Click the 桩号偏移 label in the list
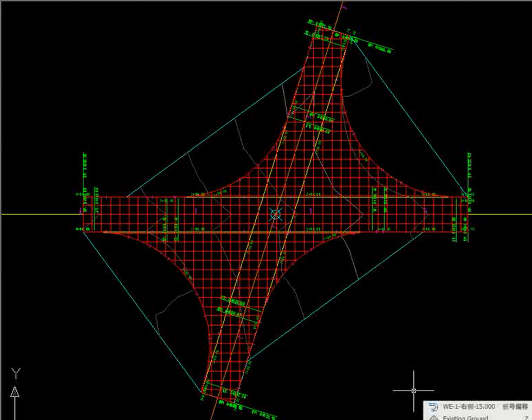Image resolution: width=532 pixels, height=420 pixels. click(x=516, y=407)
